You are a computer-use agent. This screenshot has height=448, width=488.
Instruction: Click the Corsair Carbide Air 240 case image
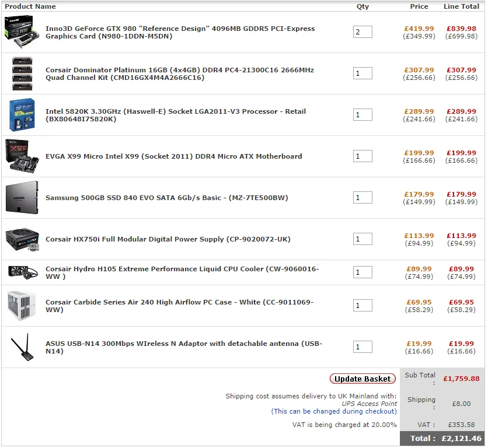click(22, 306)
